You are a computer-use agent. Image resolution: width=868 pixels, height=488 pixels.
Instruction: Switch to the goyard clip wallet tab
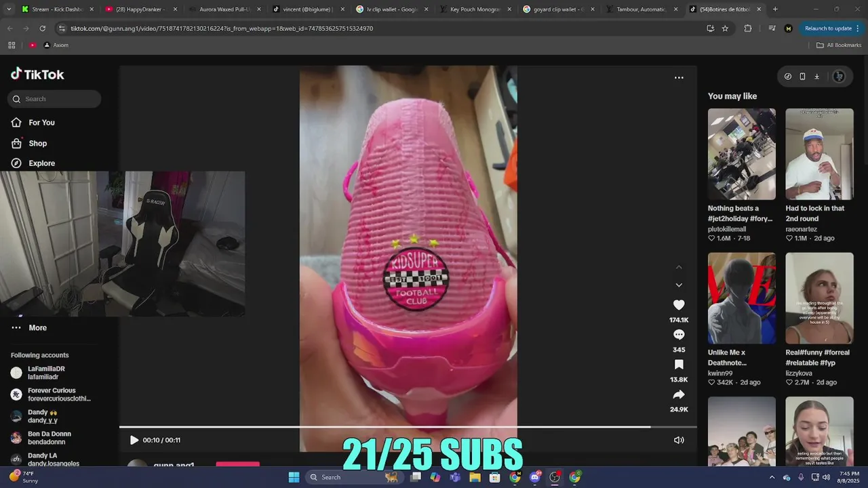point(558,9)
